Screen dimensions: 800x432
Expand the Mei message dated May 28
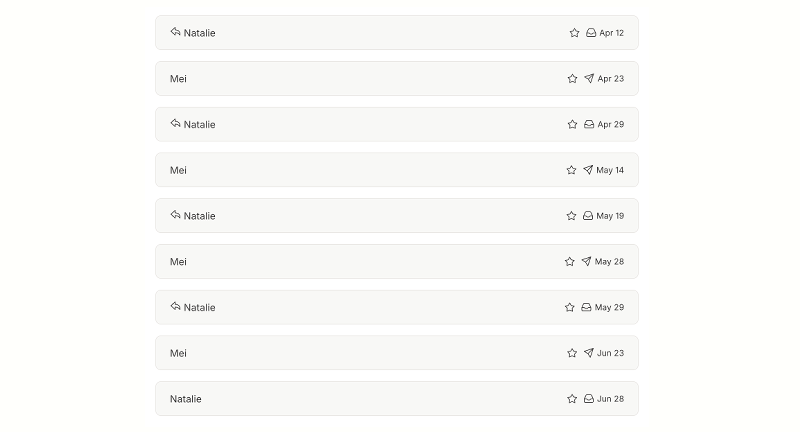pyautogui.click(x=397, y=262)
